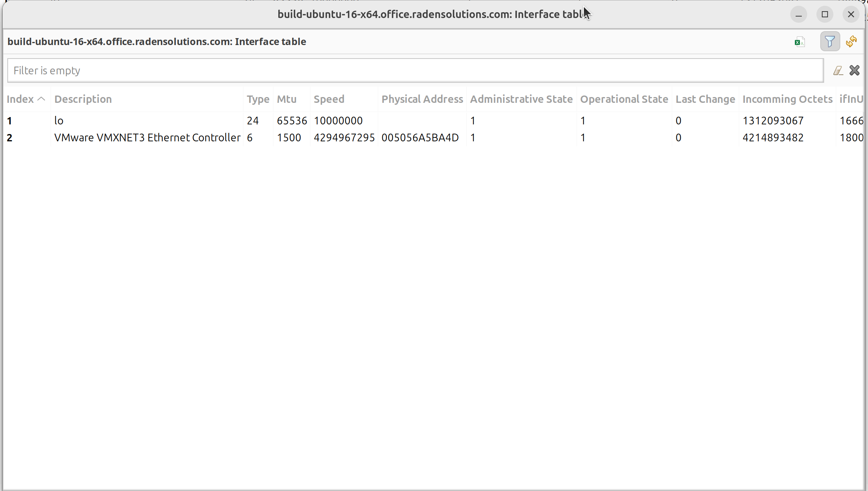
Task: Click Physical Address column header
Action: click(422, 99)
